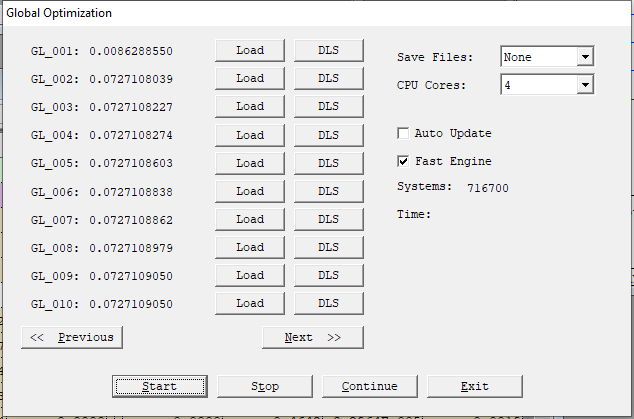Load the GL_008 solution

pos(250,247)
